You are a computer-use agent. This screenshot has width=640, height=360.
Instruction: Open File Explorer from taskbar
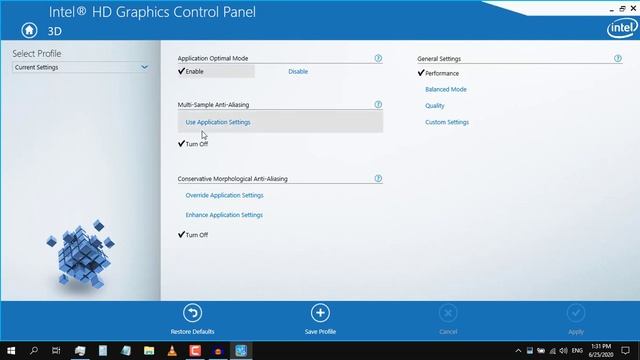pyautogui.click(x=149, y=351)
